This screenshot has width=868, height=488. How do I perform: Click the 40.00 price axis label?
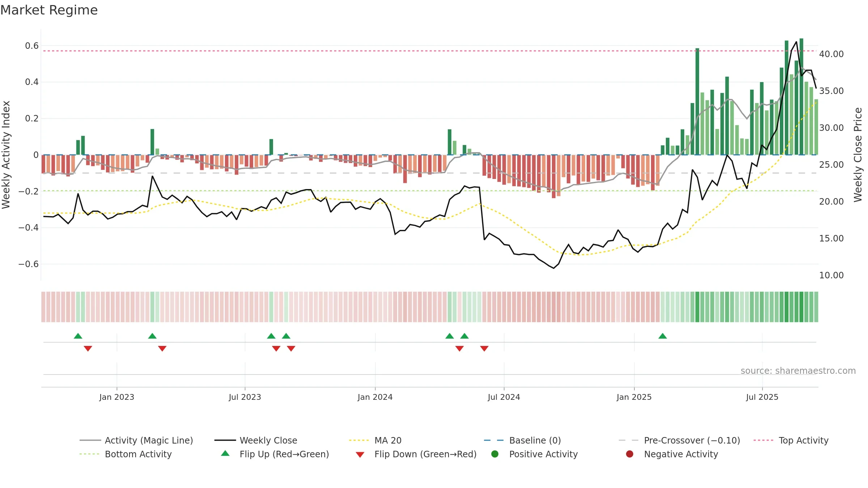tap(831, 54)
